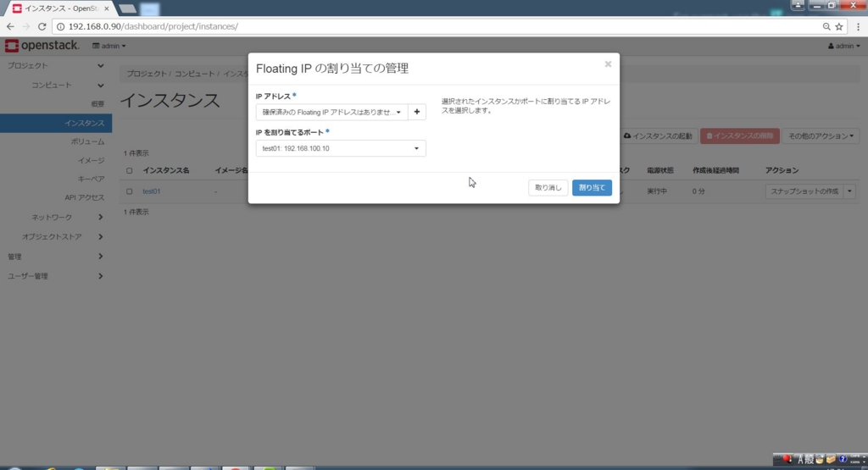Close the Floating IP dialog with X
Viewport: 868px width, 470px height.
pos(608,64)
